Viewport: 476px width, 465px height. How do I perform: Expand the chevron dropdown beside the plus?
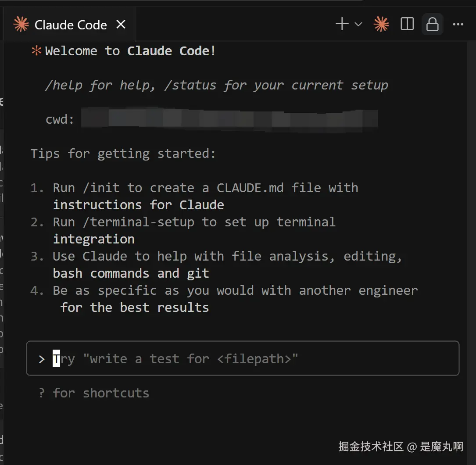click(358, 24)
